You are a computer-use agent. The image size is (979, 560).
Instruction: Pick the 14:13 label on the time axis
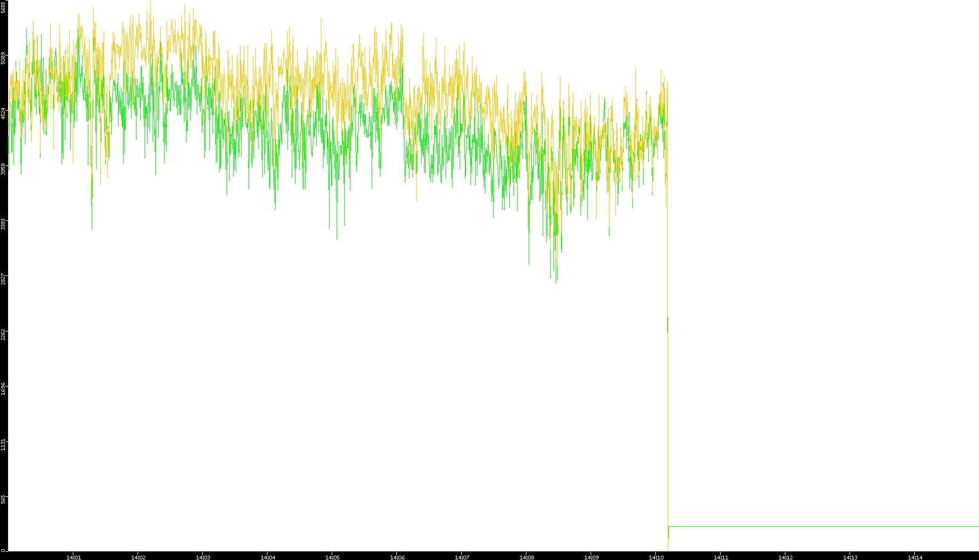coord(850,557)
